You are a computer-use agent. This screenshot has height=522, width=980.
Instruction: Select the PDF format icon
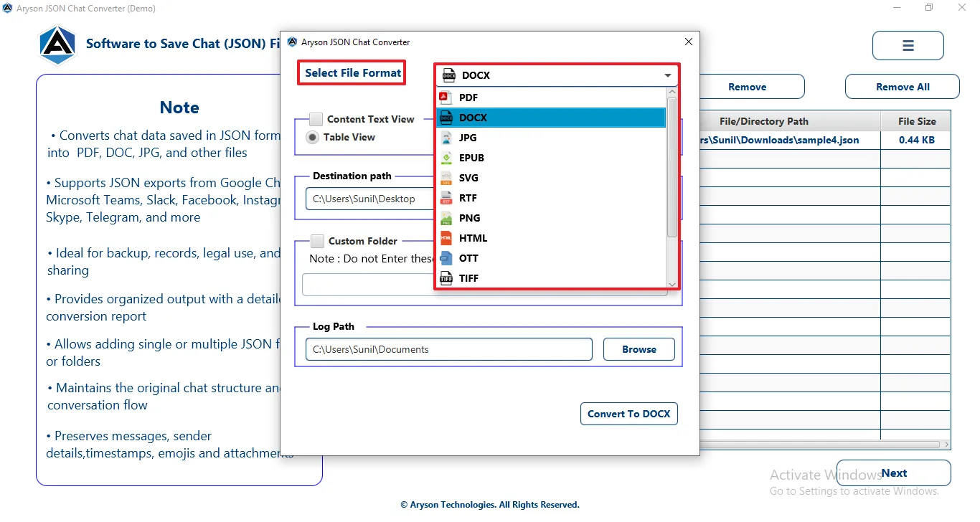click(446, 98)
